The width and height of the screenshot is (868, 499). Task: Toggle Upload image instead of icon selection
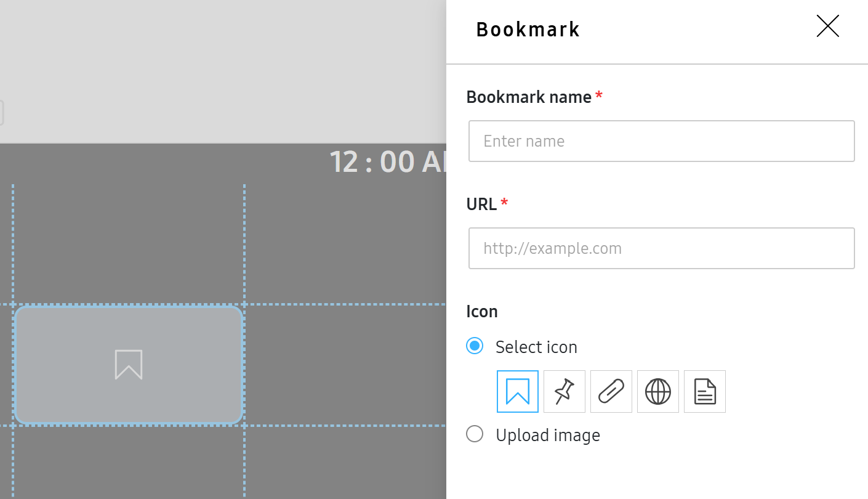475,434
